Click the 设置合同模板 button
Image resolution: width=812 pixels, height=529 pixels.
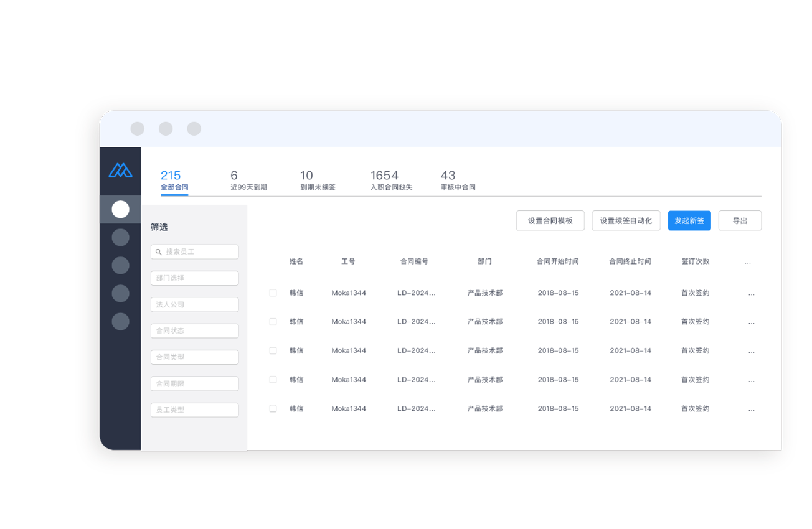(550, 221)
